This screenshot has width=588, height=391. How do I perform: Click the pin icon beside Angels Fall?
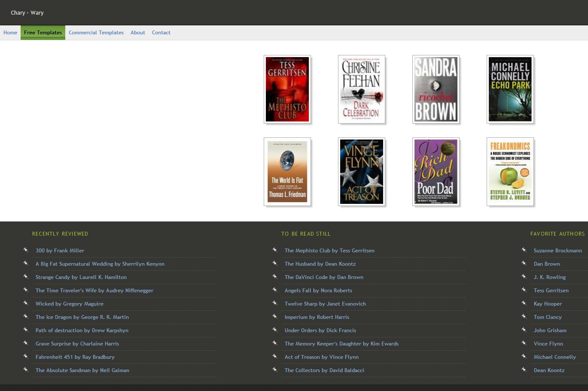275,290
